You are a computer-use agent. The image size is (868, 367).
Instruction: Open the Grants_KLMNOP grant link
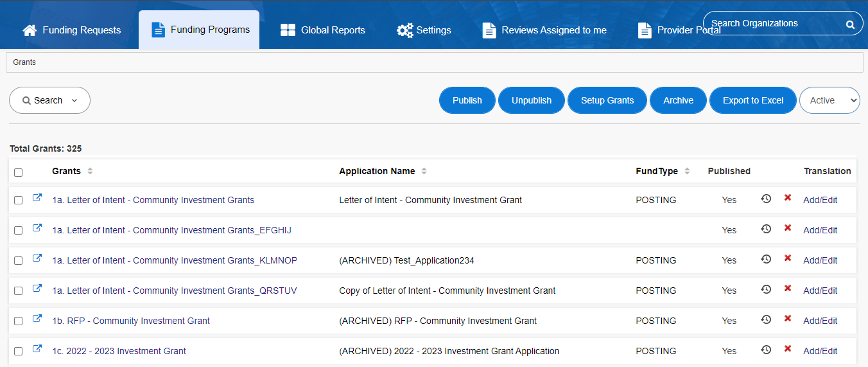[175, 260]
